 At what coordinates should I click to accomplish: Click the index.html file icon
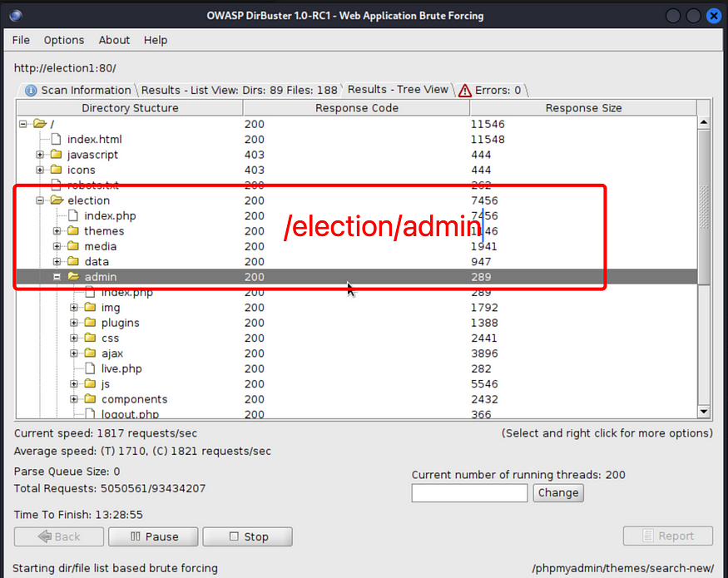point(57,139)
